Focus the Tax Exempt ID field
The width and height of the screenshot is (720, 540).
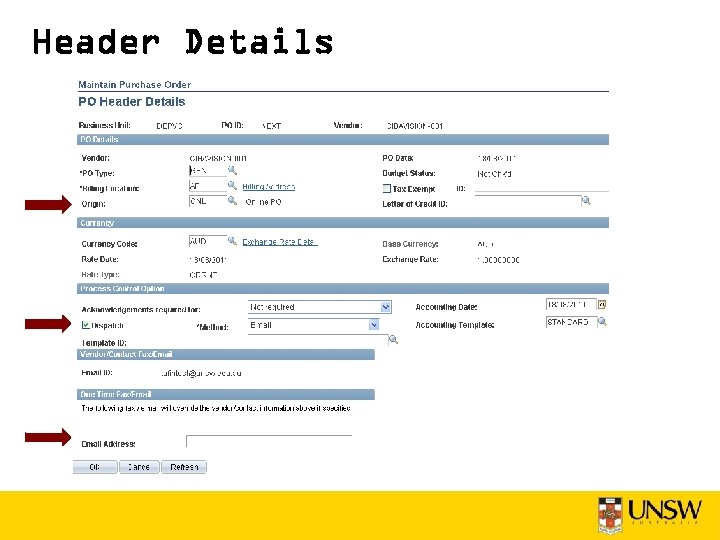[542, 187]
